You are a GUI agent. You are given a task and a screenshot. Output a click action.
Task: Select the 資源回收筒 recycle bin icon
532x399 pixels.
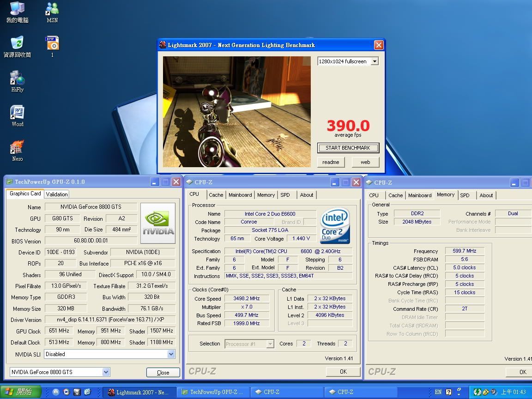[17, 47]
